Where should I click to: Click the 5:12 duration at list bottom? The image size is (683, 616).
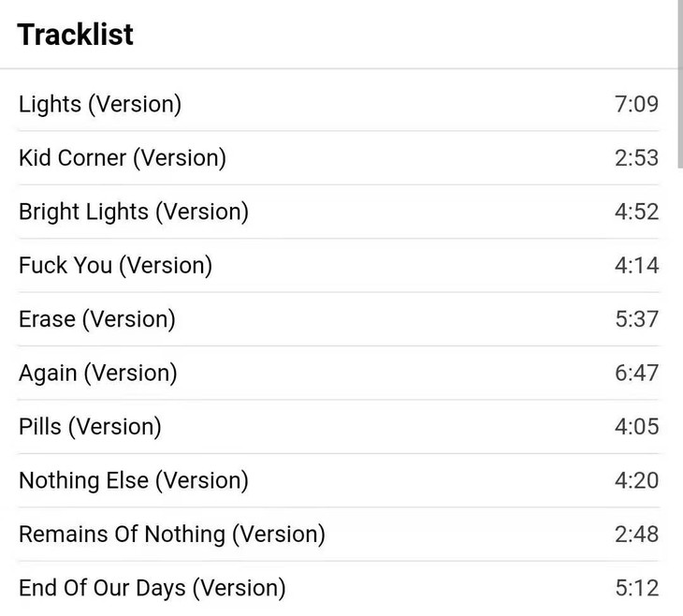pos(636,588)
